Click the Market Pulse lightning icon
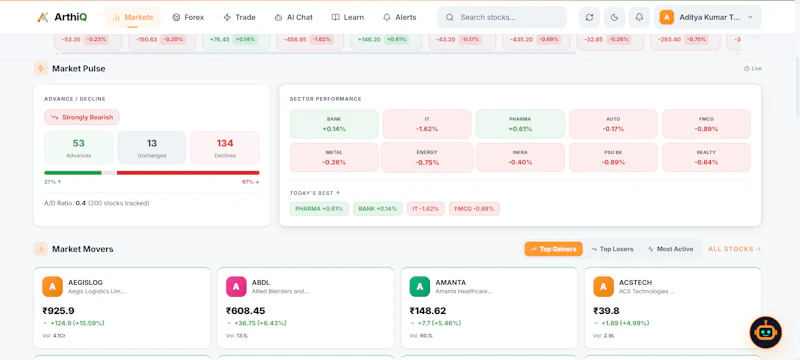The height and width of the screenshot is (360, 800). [41, 68]
